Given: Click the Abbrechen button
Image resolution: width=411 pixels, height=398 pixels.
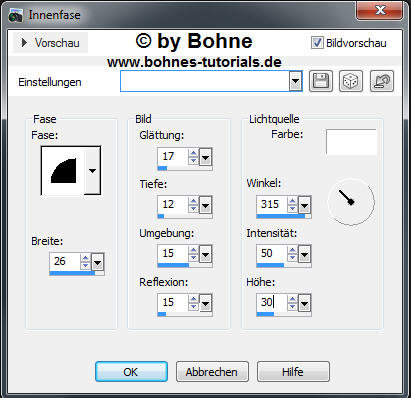Looking at the screenshot, I should click(x=212, y=372).
